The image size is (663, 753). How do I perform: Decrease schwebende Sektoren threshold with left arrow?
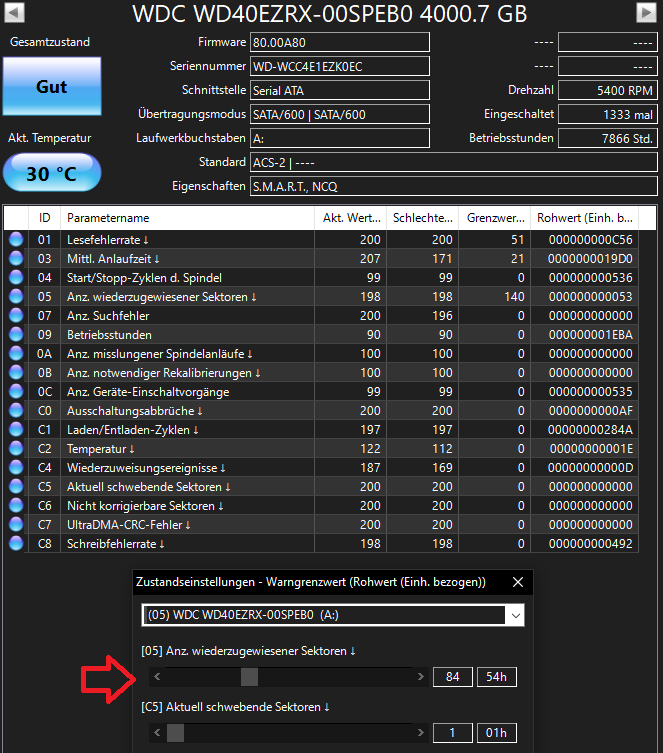(157, 733)
